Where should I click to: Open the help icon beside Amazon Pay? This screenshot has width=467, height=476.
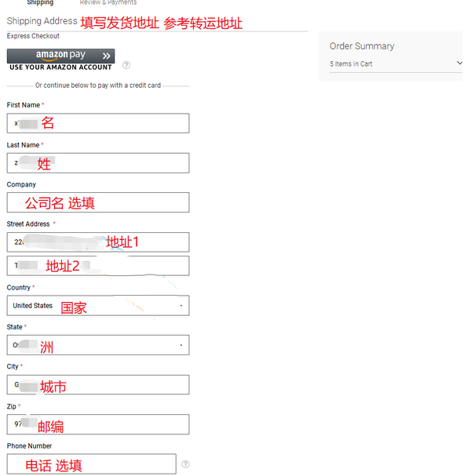(126, 65)
